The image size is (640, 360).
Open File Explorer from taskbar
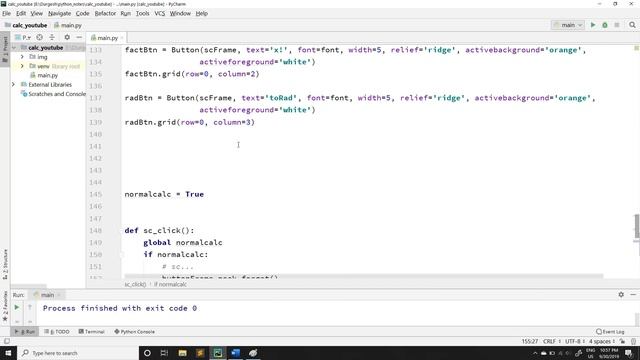click(182, 353)
